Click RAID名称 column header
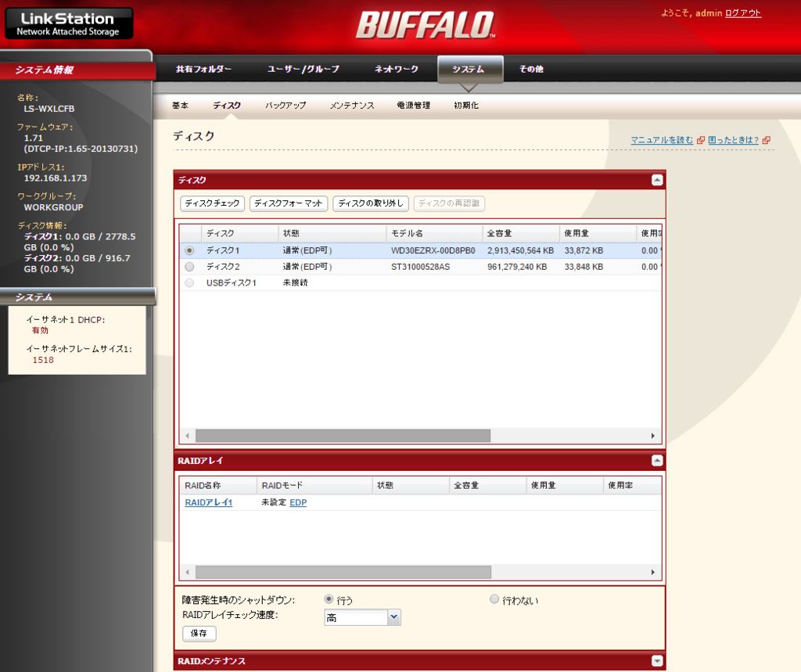The width and height of the screenshot is (801, 672). 218,486
